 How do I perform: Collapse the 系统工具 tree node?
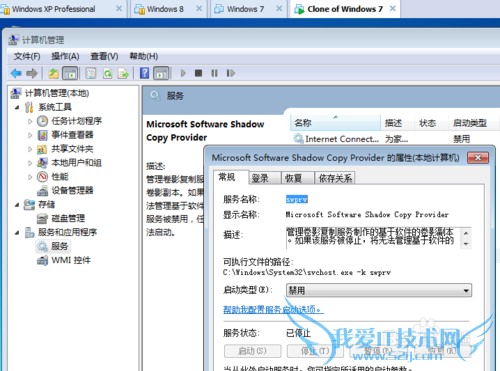17,107
